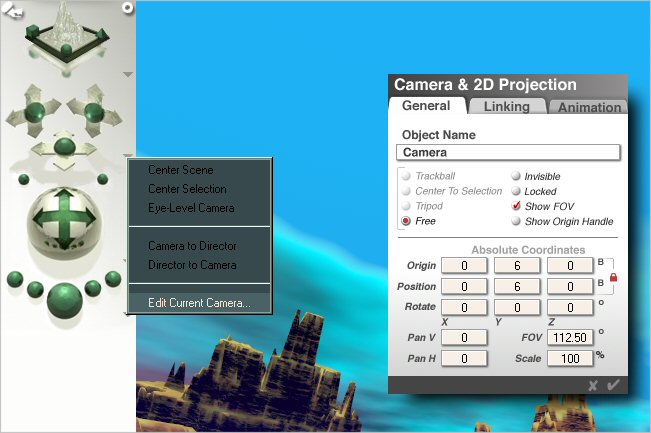
Task: Choose Center Selection from the menu
Action: 187,189
